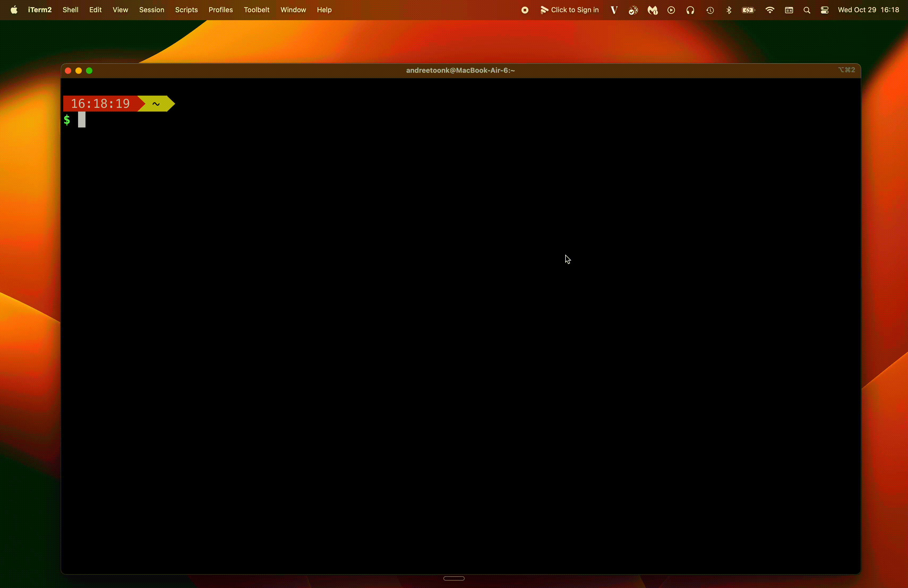Image resolution: width=908 pixels, height=588 pixels.
Task: Show battery status dropdown
Action: pos(748,10)
